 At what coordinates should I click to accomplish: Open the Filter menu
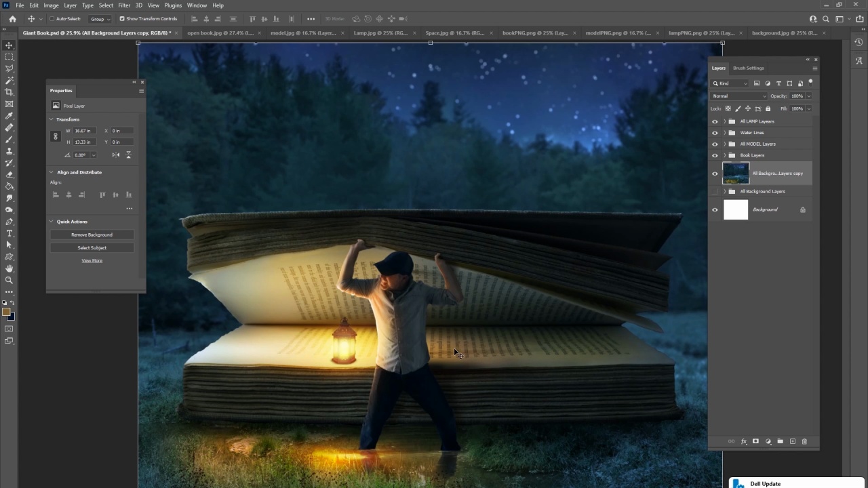pos(124,5)
